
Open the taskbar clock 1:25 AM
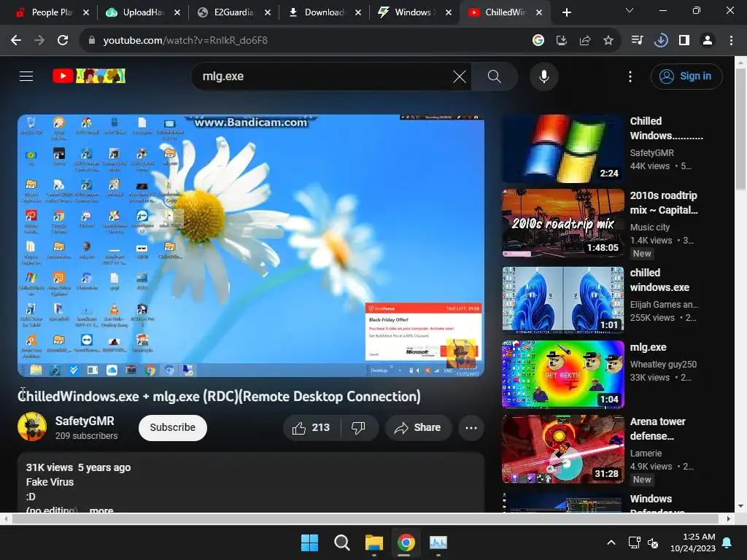pos(693,542)
